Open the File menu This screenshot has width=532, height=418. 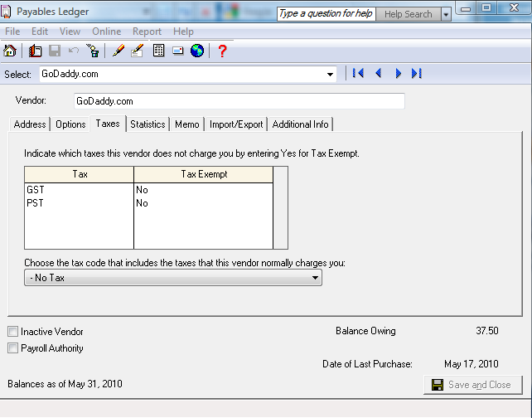coord(12,32)
